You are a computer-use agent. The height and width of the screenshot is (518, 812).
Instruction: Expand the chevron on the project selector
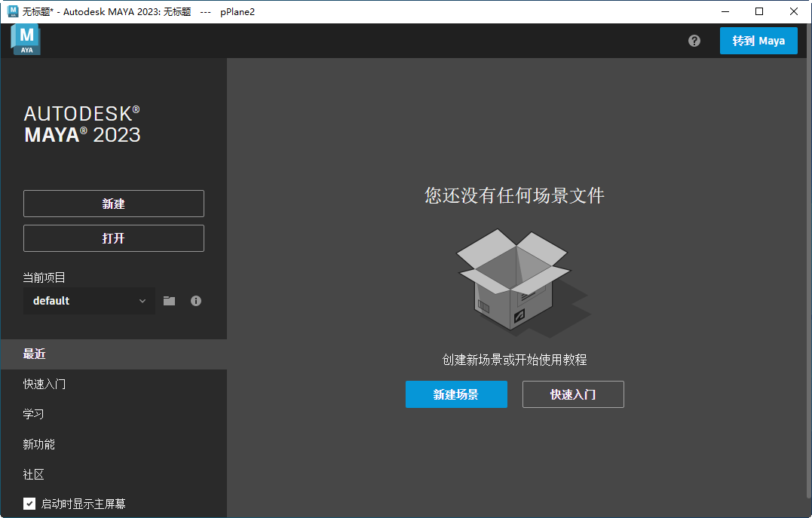point(142,301)
